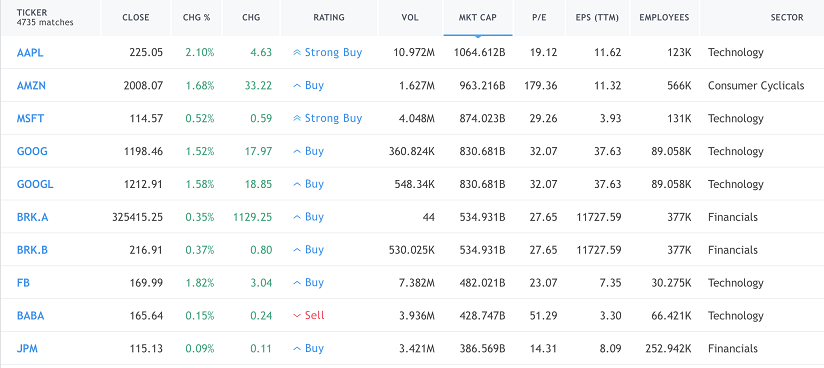Click MSFT's market cap 874.023B

pos(482,118)
